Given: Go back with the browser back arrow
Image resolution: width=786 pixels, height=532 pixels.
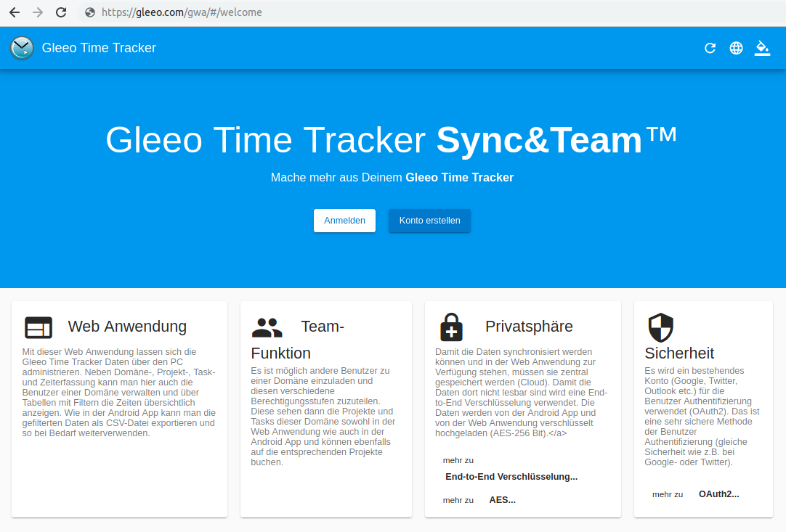Looking at the screenshot, I should coord(15,12).
